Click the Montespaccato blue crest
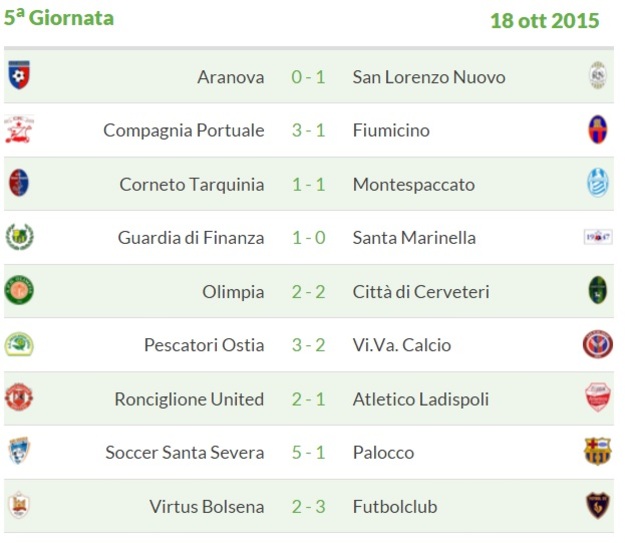625x543 pixels. [x=597, y=183]
